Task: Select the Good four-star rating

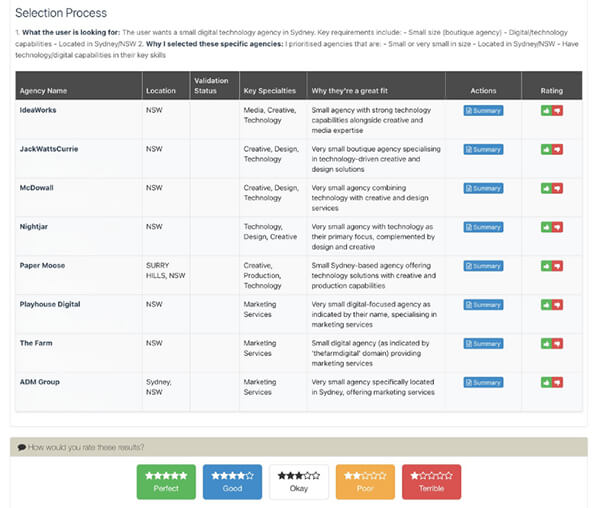Action: pos(232,481)
